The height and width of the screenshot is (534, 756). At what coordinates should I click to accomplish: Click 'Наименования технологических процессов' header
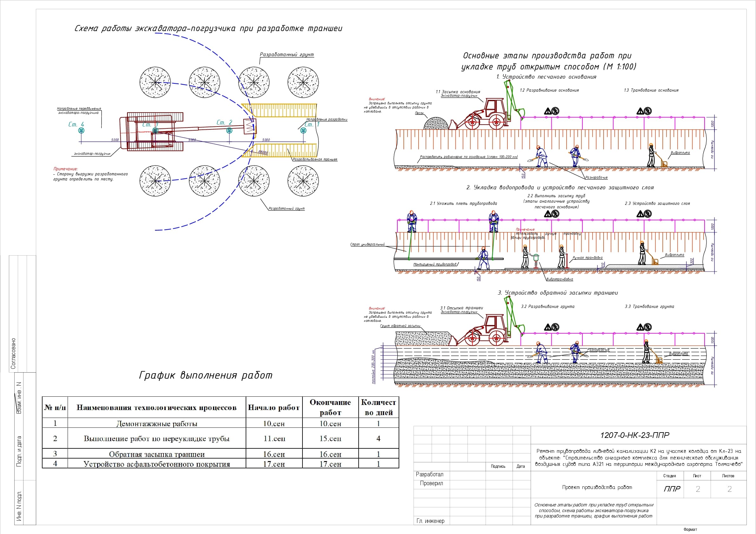tap(157, 407)
